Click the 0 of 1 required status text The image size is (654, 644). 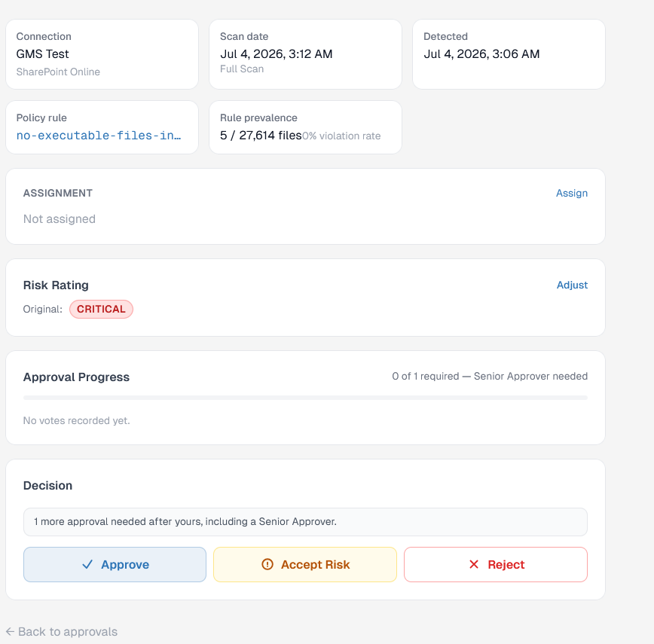coord(490,376)
